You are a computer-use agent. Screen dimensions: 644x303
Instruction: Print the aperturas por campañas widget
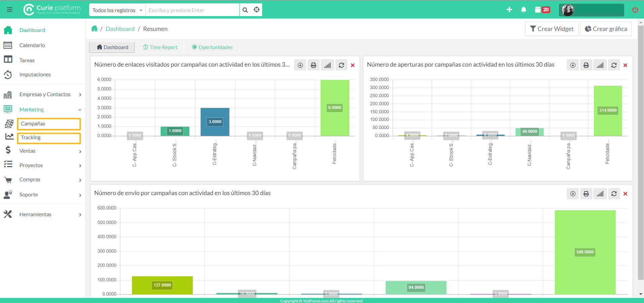click(x=586, y=65)
